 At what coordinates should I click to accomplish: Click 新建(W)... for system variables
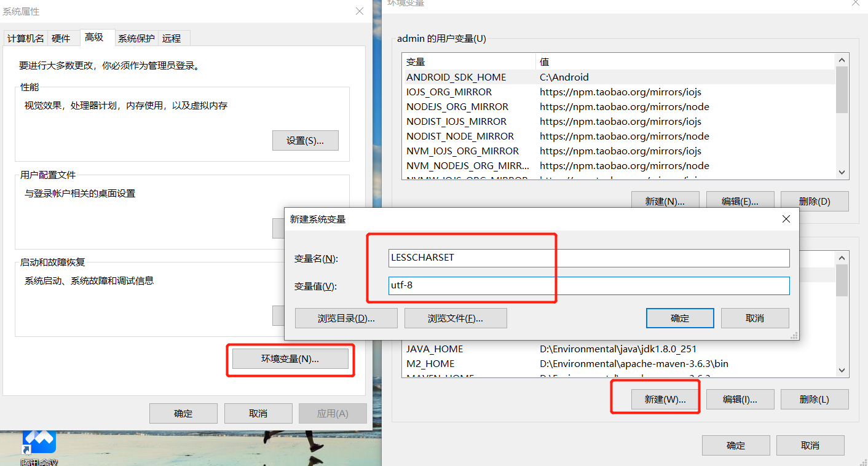tap(665, 399)
